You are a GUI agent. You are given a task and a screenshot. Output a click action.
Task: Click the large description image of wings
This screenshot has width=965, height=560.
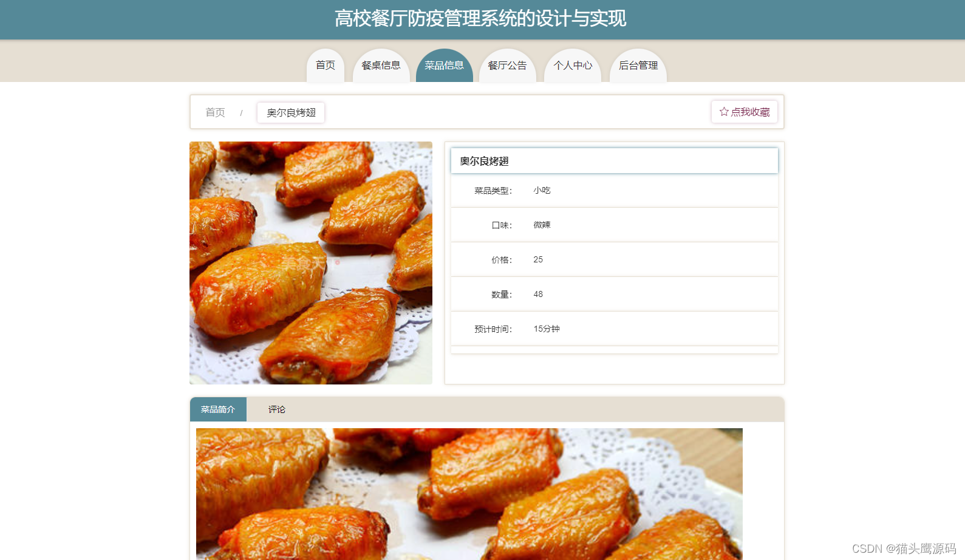(x=469, y=494)
